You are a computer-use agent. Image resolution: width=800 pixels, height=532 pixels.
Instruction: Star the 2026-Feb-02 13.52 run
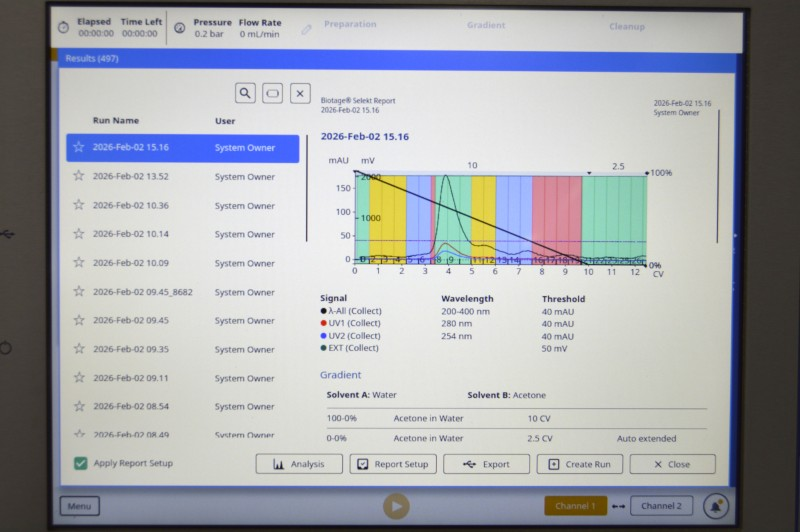pos(79,176)
